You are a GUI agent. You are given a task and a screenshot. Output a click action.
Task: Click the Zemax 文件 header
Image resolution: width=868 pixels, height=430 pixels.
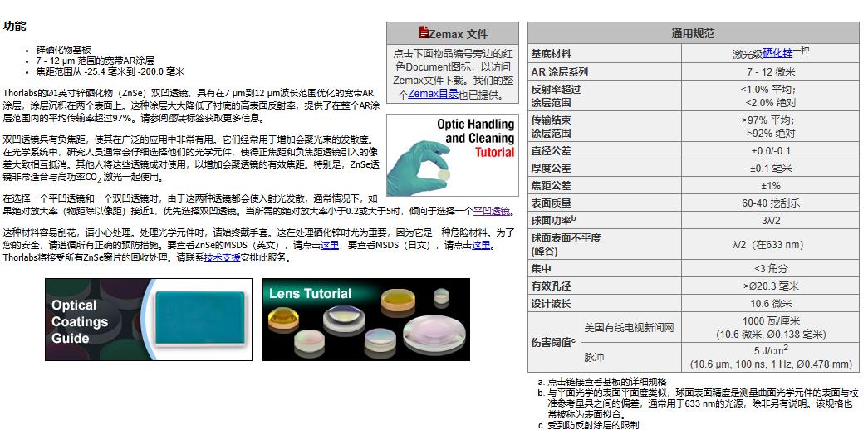[452, 33]
